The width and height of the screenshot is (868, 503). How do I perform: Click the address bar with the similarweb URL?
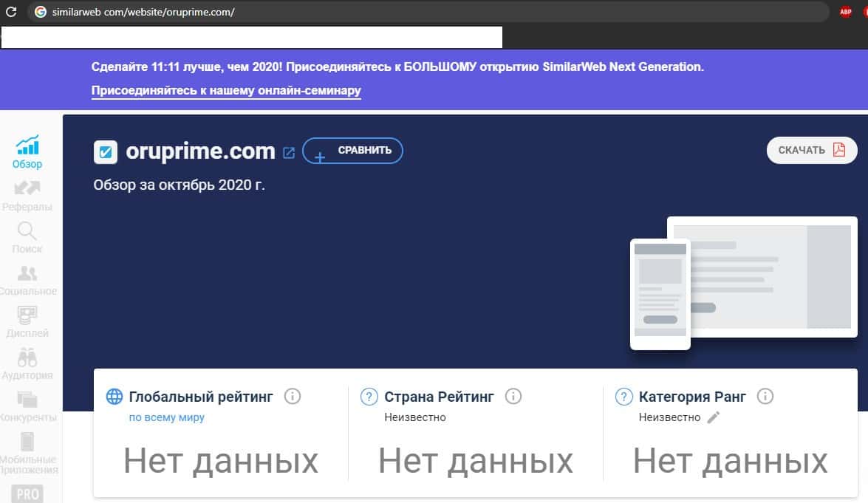tap(428, 12)
